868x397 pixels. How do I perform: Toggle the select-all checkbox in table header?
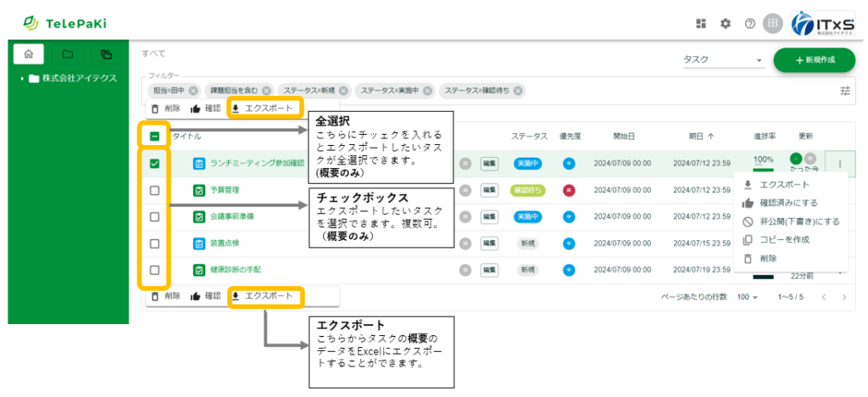(154, 136)
